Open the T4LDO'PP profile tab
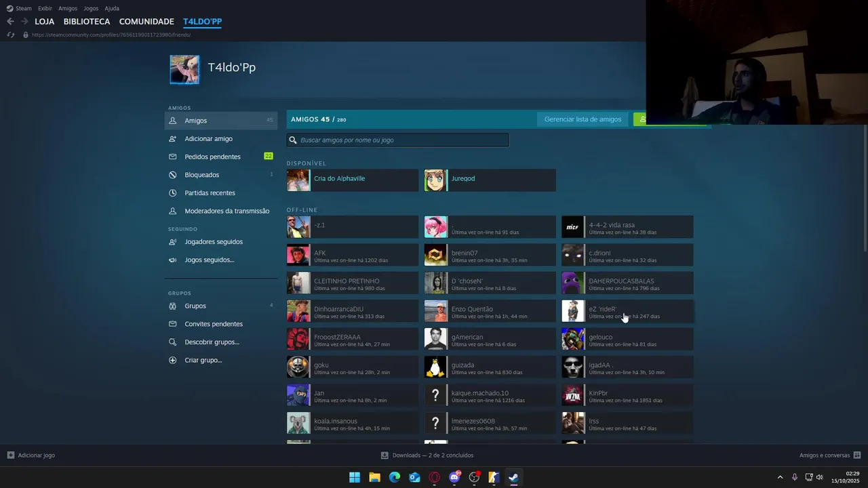Image resolution: width=868 pixels, height=488 pixels. 202,22
